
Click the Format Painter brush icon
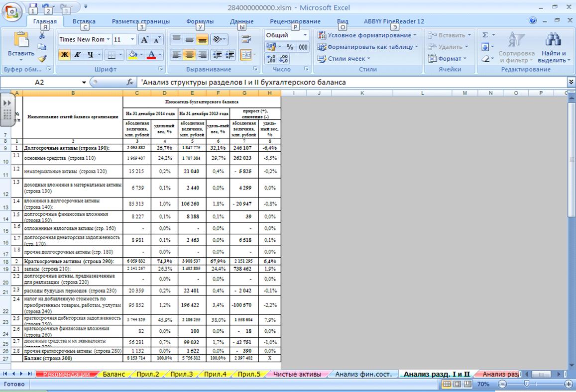[x=43, y=59]
